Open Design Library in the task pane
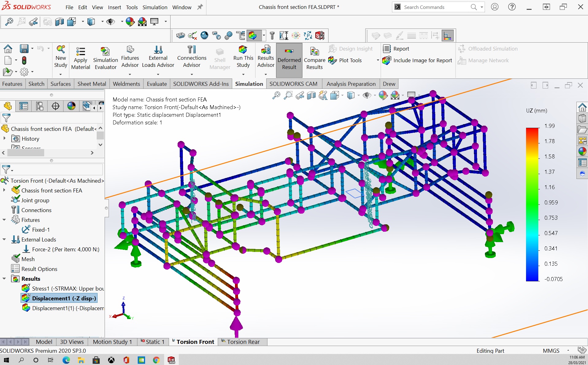 582,118
